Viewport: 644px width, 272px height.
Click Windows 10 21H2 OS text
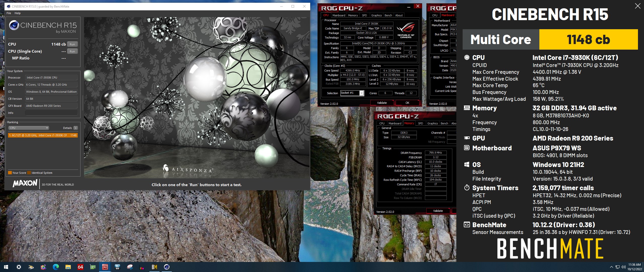(558, 165)
